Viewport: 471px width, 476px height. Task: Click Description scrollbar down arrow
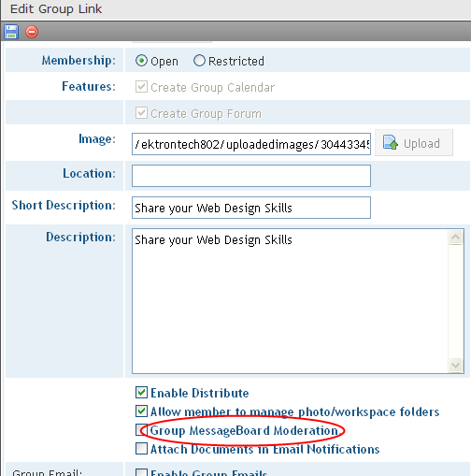click(x=455, y=365)
